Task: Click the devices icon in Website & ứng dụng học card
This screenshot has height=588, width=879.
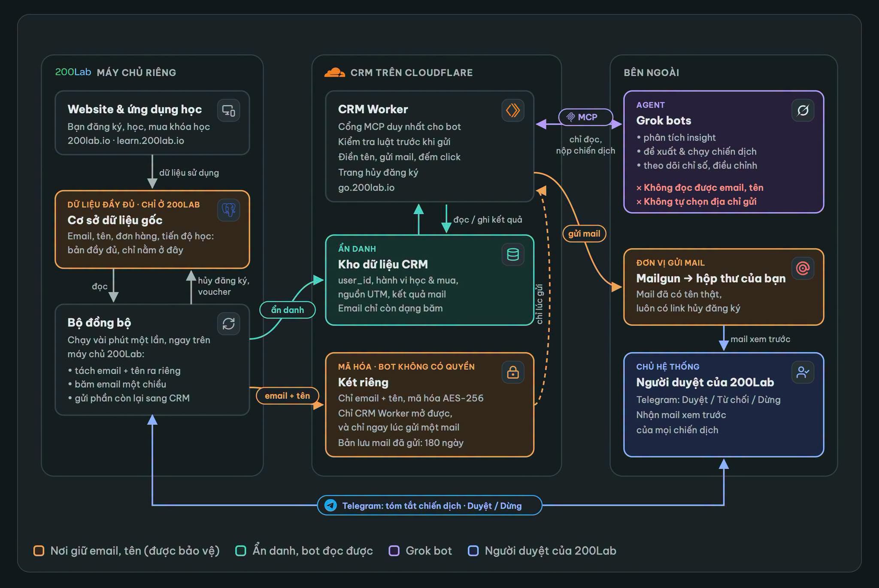Action: tap(228, 111)
